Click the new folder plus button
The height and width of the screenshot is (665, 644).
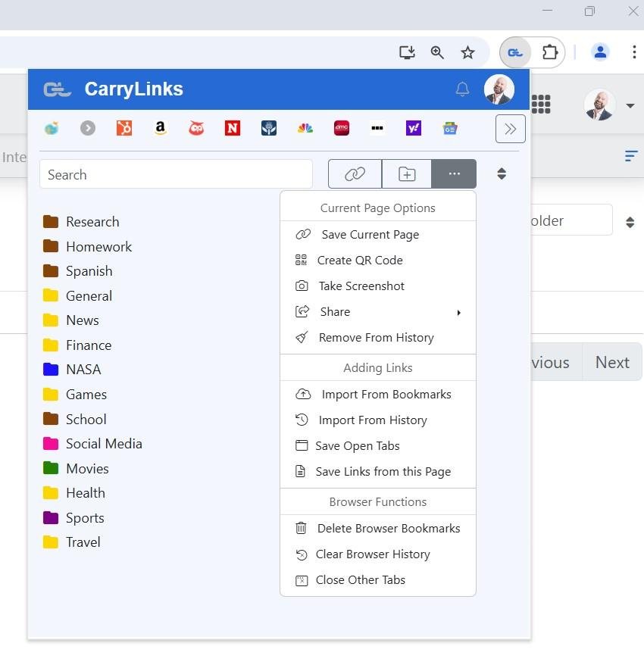click(x=407, y=174)
